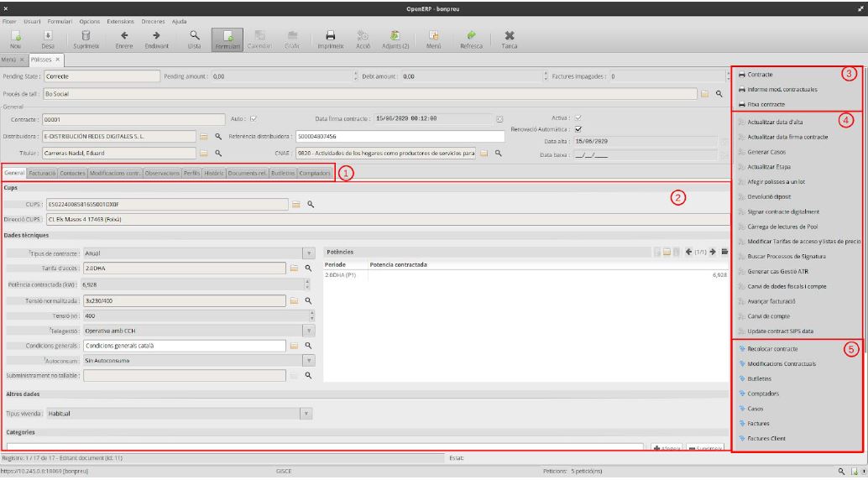Switch to the Facturació tab
Screen dimensions: 868x480
(x=42, y=173)
